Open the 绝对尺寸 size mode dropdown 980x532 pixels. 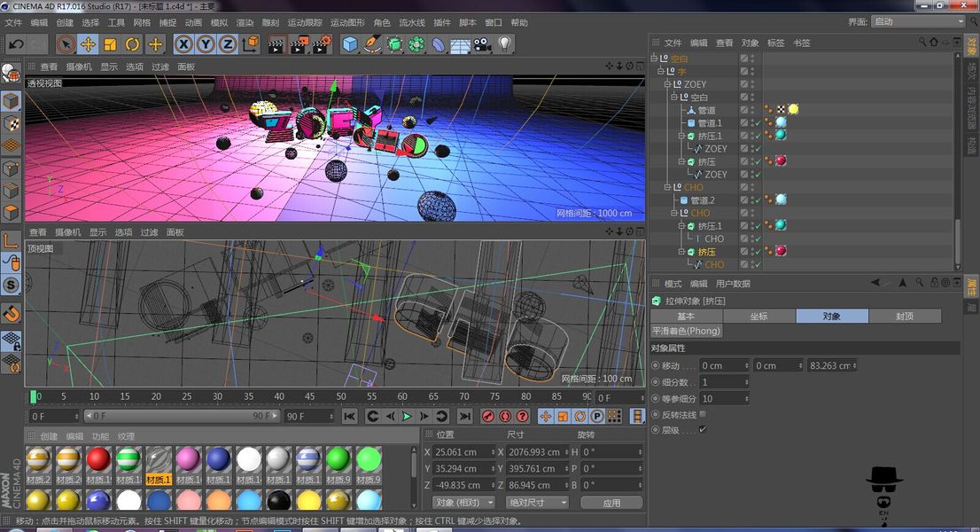click(537, 503)
